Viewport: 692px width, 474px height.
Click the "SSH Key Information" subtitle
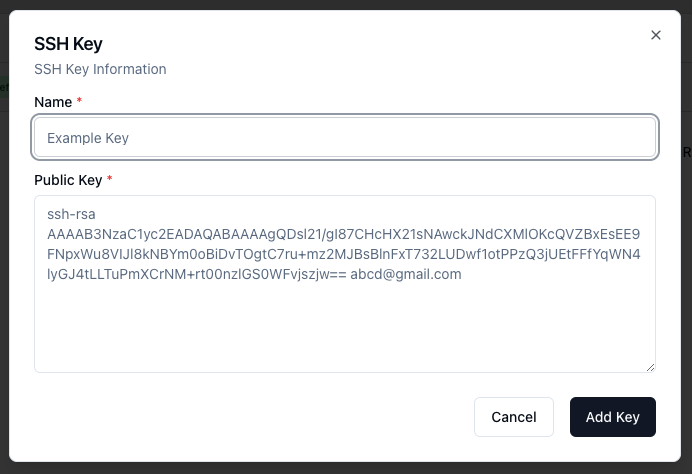pyautogui.click(x=100, y=69)
